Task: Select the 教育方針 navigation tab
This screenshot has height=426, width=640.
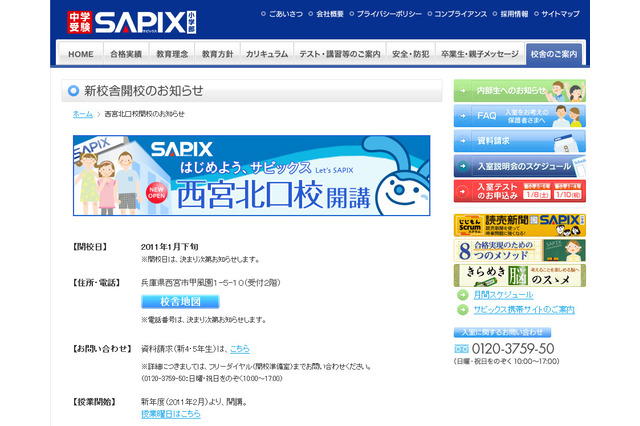Action: (218, 54)
